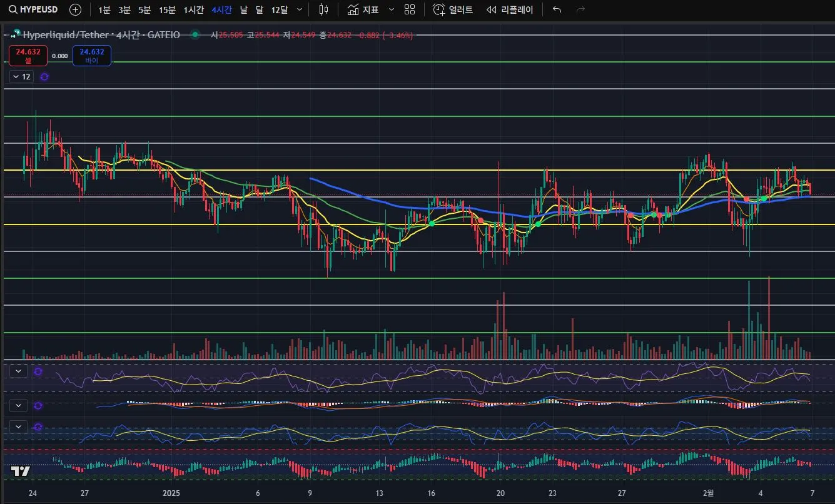
Task: Click the undo arrow
Action: pos(557,9)
